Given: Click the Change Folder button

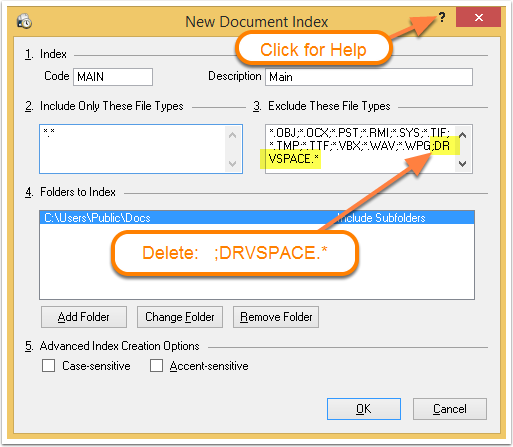Looking at the screenshot, I should [x=180, y=317].
